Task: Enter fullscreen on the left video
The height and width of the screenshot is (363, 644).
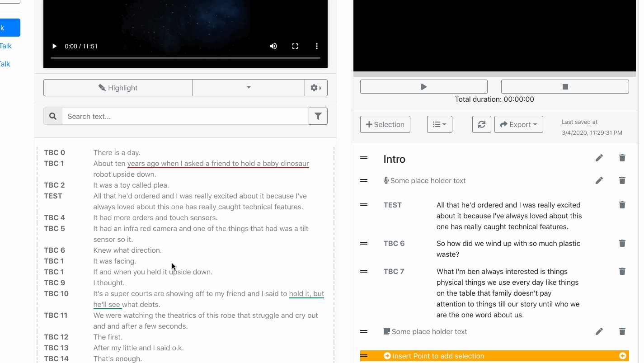Action: (295, 46)
